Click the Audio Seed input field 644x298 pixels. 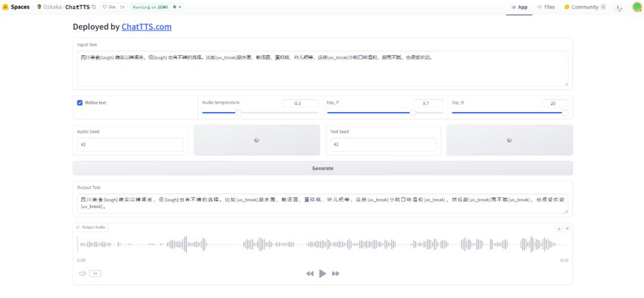click(x=130, y=145)
